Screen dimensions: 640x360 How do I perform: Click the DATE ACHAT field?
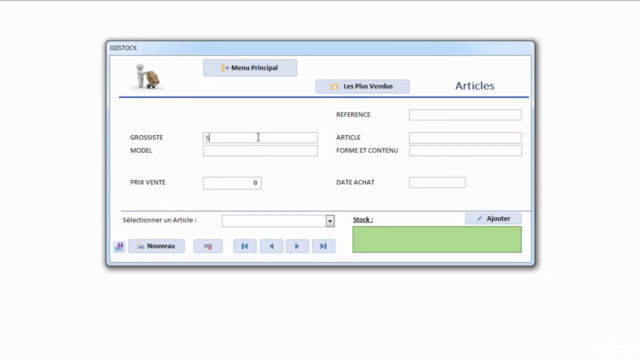tap(437, 182)
